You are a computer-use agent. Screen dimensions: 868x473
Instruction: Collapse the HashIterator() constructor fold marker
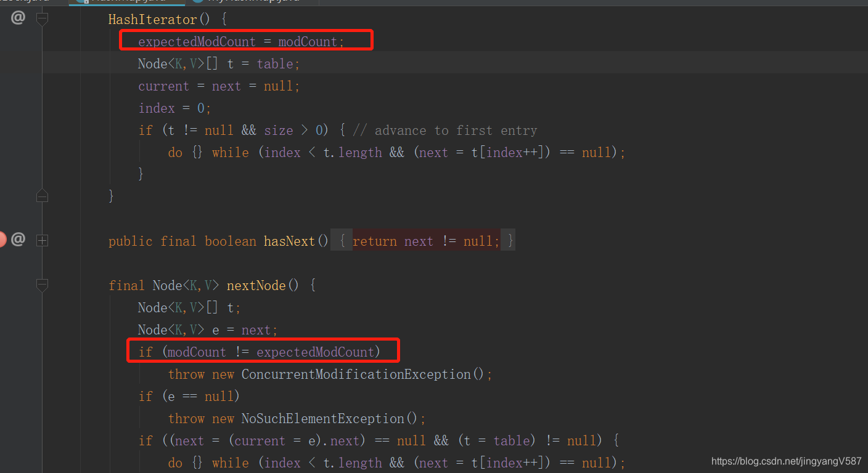click(42, 19)
